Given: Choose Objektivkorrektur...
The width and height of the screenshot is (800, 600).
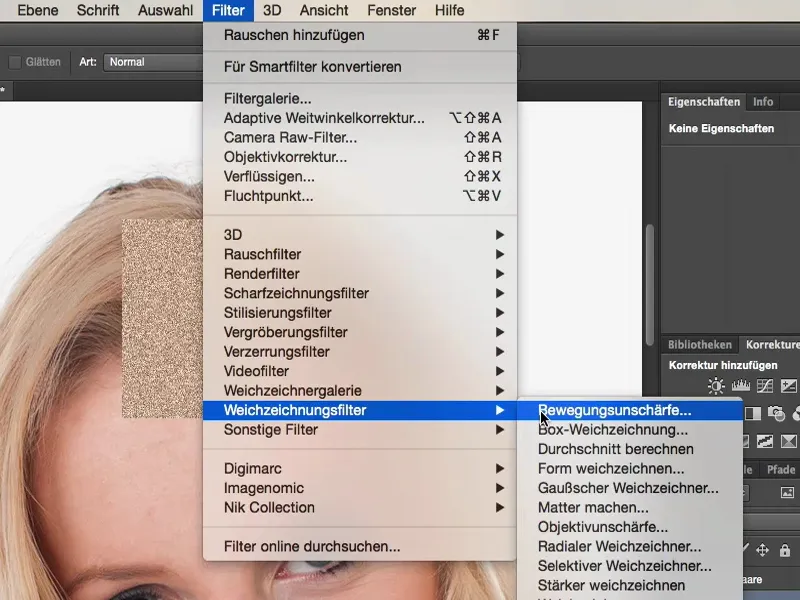Looking at the screenshot, I should [360, 157].
